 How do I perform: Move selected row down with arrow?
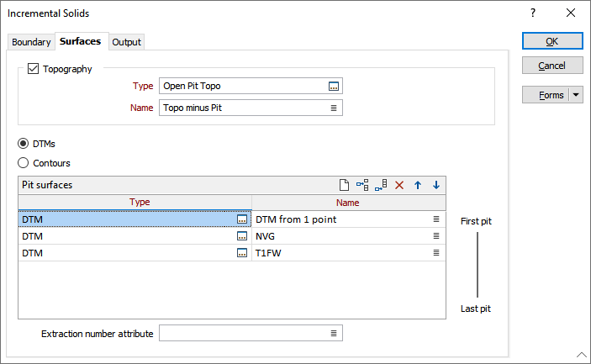tap(435, 185)
